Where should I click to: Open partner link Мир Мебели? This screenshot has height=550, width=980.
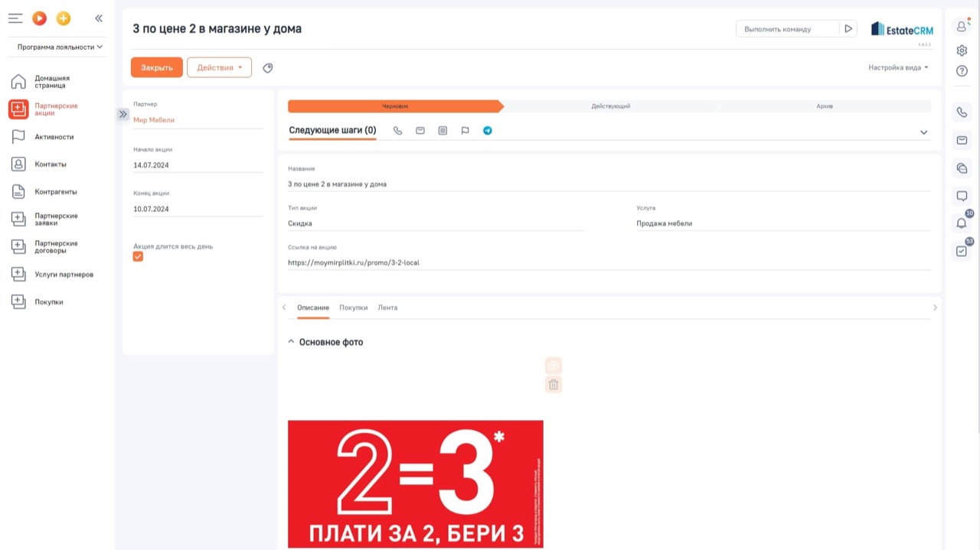tap(154, 120)
